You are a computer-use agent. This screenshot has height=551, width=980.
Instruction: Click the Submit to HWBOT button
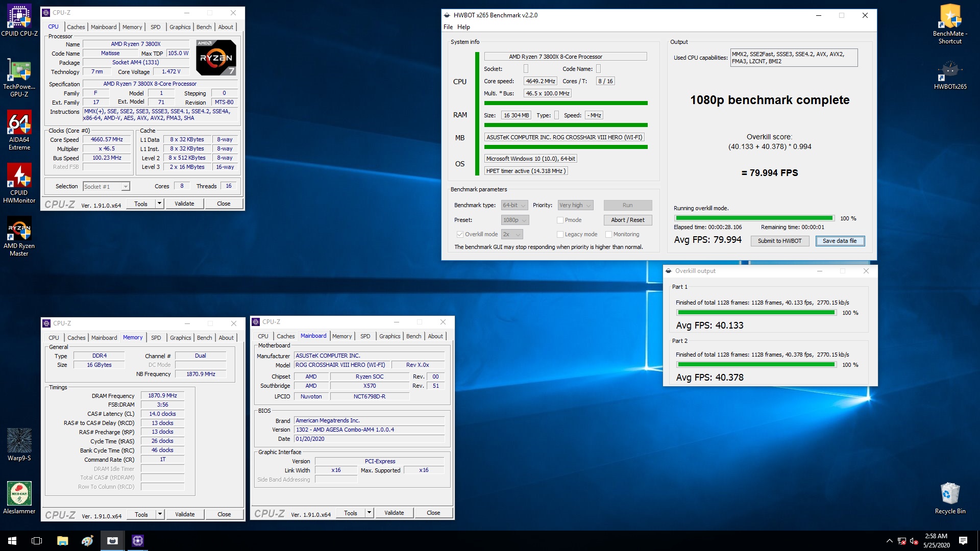[x=779, y=241]
